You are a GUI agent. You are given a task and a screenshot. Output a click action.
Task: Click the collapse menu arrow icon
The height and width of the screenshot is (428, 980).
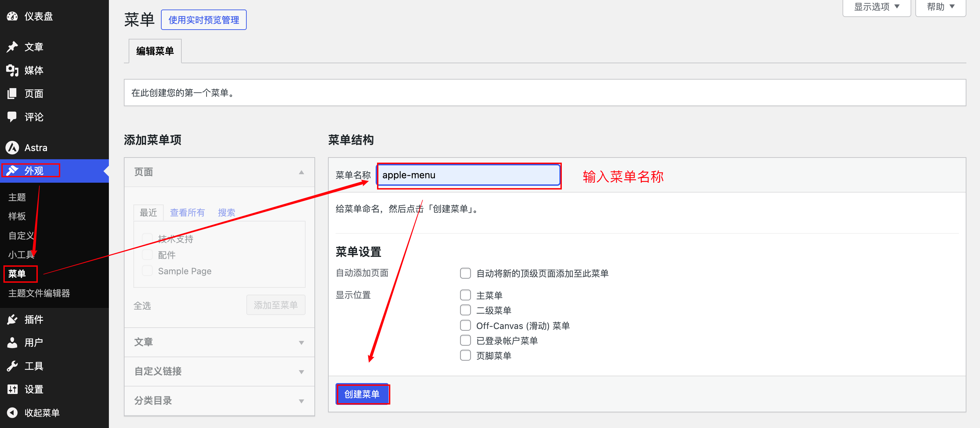point(12,413)
